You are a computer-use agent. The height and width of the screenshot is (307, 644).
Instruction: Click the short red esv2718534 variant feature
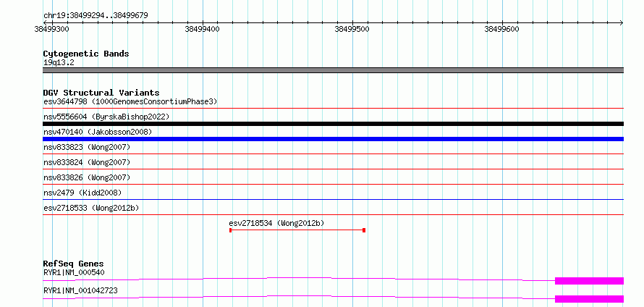[x=297, y=230]
